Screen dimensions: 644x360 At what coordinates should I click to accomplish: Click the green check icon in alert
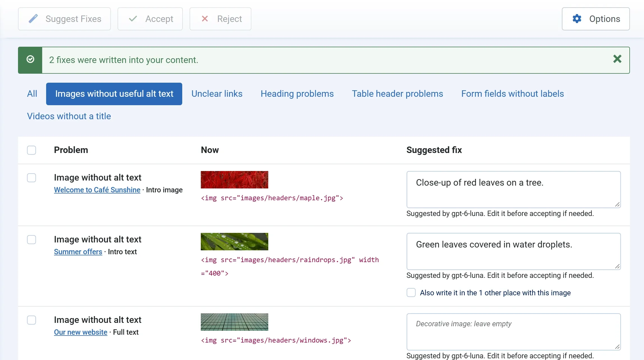[x=30, y=59]
